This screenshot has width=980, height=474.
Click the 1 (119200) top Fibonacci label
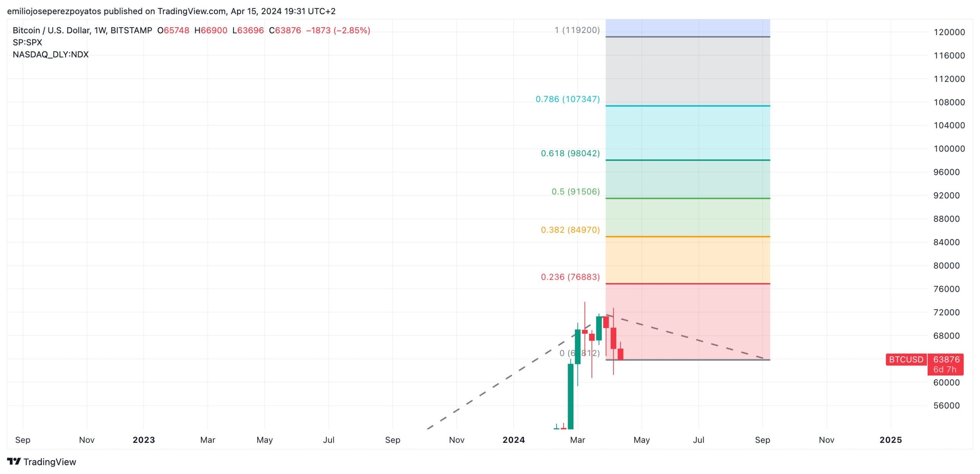point(577,30)
